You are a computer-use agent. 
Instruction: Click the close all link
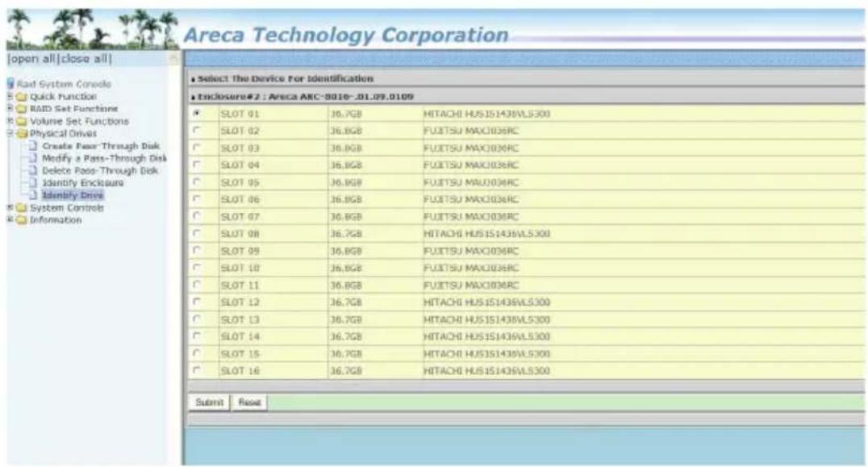85,59
